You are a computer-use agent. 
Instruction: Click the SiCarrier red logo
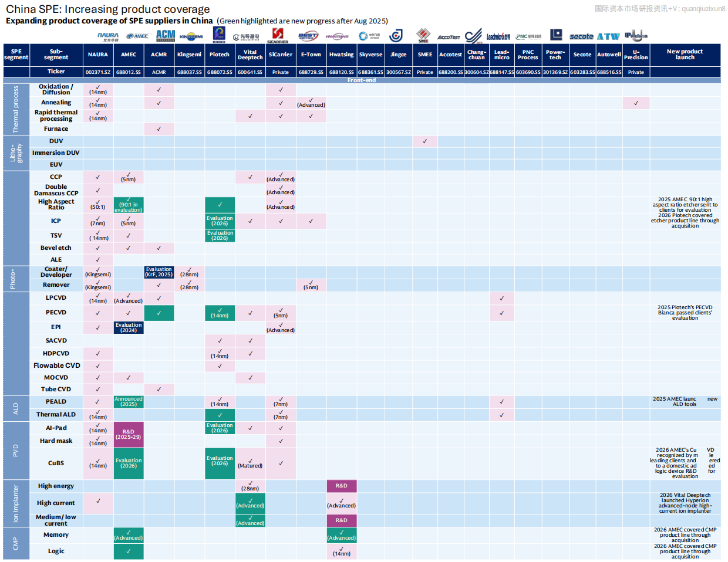(278, 35)
